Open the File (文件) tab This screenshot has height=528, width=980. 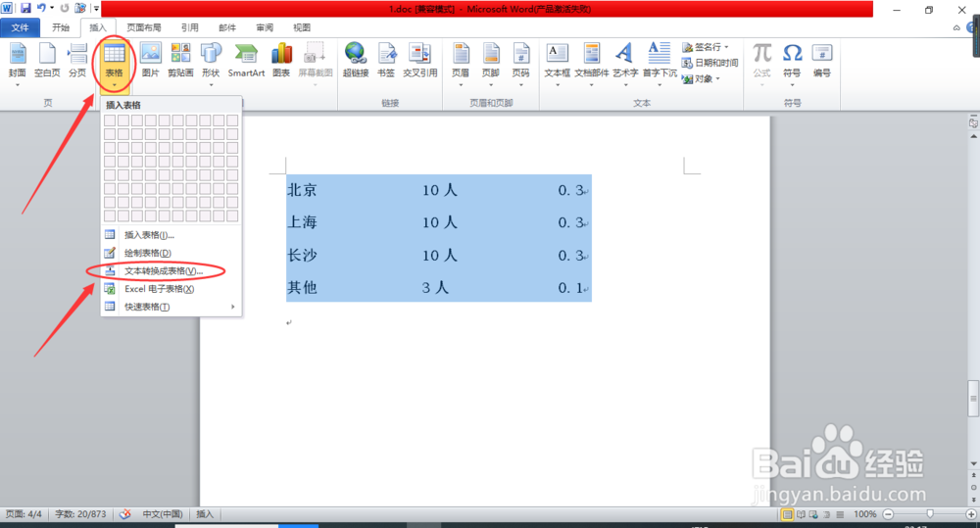tap(20, 27)
